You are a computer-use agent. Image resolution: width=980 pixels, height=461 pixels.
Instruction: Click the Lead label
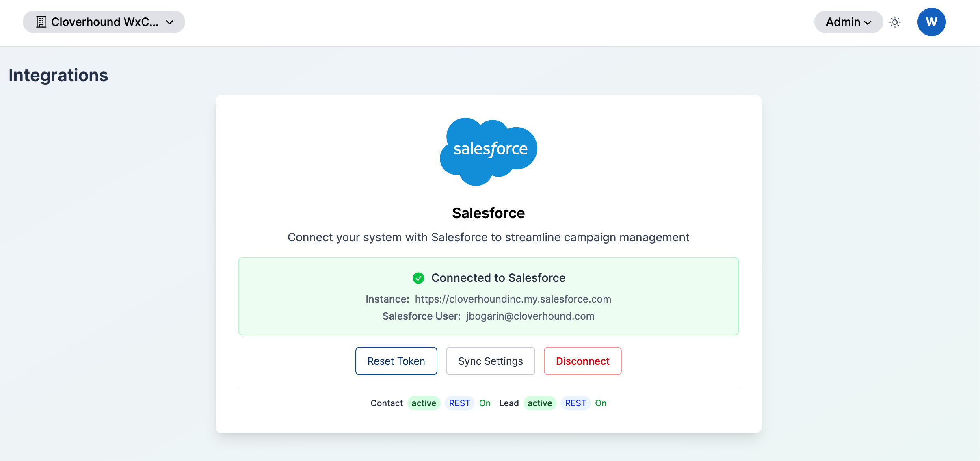509,403
